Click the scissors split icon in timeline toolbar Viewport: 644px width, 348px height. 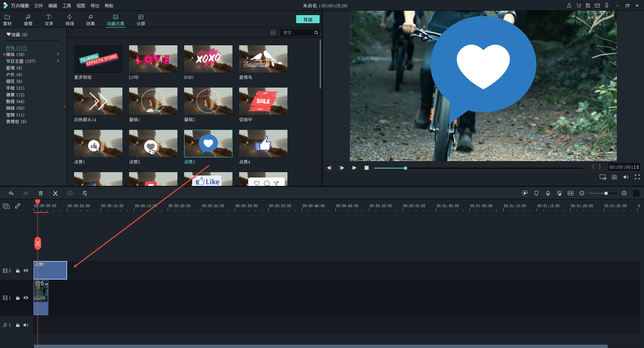click(x=55, y=193)
